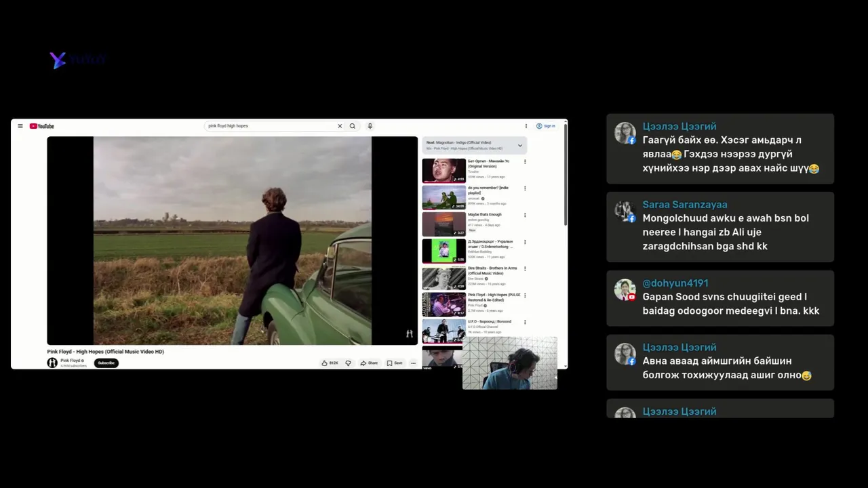Save the video to a playlist
This screenshot has height=488, width=868.
pyautogui.click(x=395, y=363)
